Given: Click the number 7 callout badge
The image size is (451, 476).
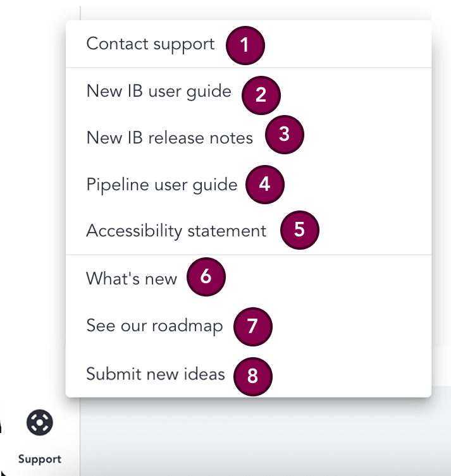Looking at the screenshot, I should (252, 326).
